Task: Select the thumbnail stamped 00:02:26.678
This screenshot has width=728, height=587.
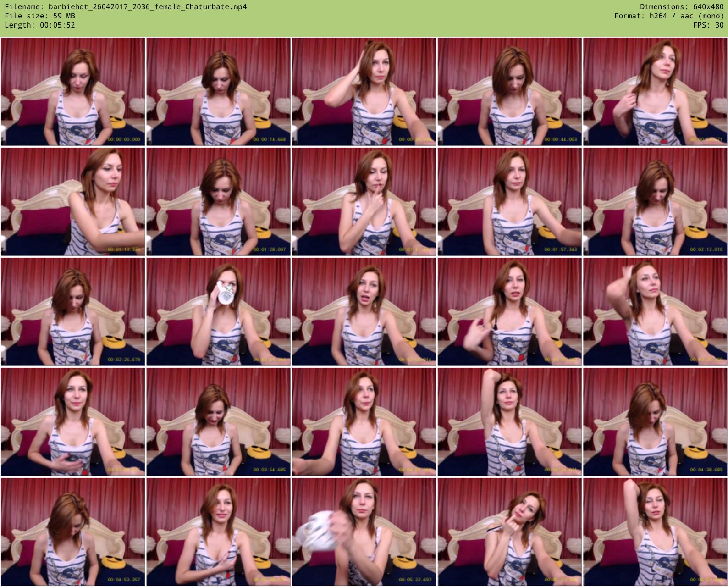Action: 73,312
